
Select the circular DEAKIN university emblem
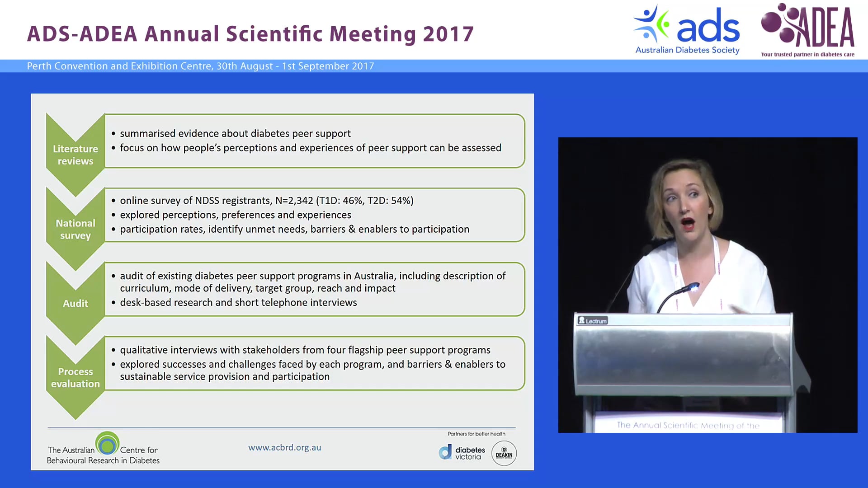pos(504,452)
